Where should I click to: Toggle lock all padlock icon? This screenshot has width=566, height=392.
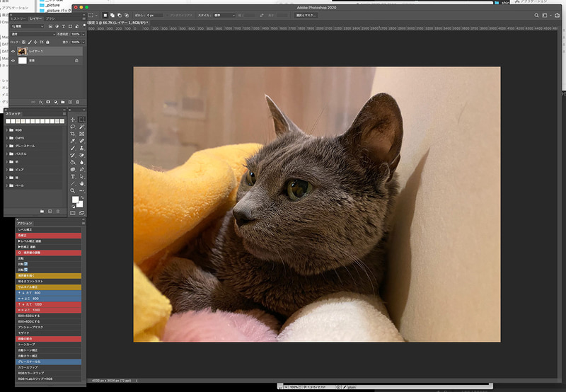coord(47,42)
